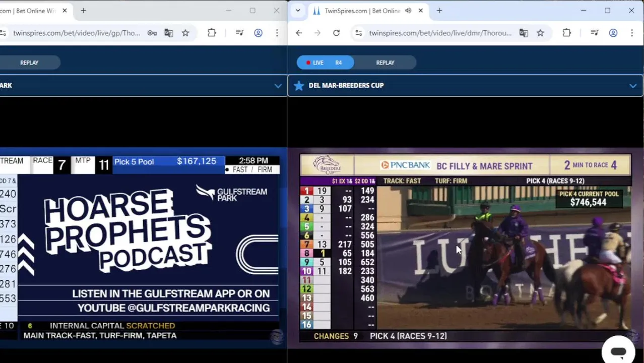Click translate icon in left browser window
The height and width of the screenshot is (363, 644).
[x=169, y=33]
